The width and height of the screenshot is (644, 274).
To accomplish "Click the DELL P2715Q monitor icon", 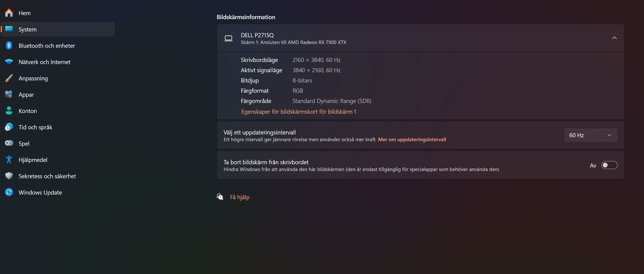I will coord(228,38).
